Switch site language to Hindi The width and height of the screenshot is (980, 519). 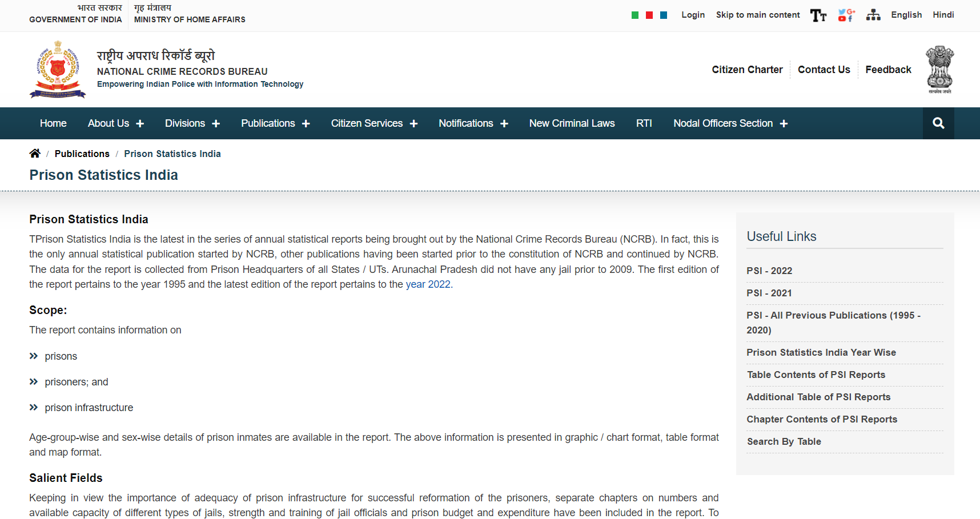click(943, 15)
